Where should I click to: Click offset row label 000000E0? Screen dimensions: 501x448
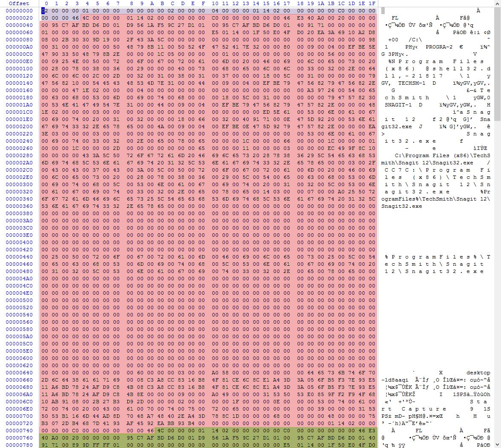19,62
